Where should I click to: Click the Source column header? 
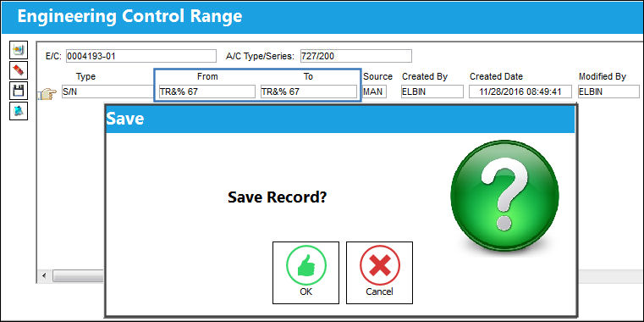[x=378, y=76]
